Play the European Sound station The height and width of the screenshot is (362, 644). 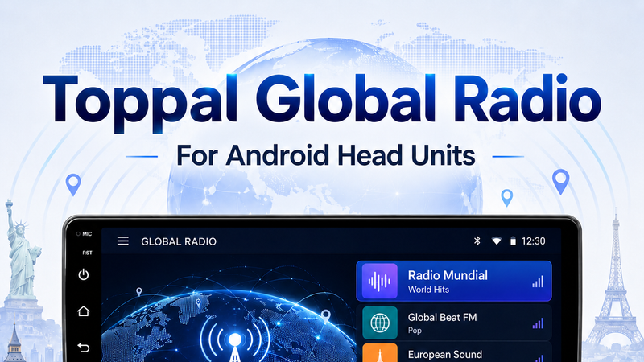[454, 352]
